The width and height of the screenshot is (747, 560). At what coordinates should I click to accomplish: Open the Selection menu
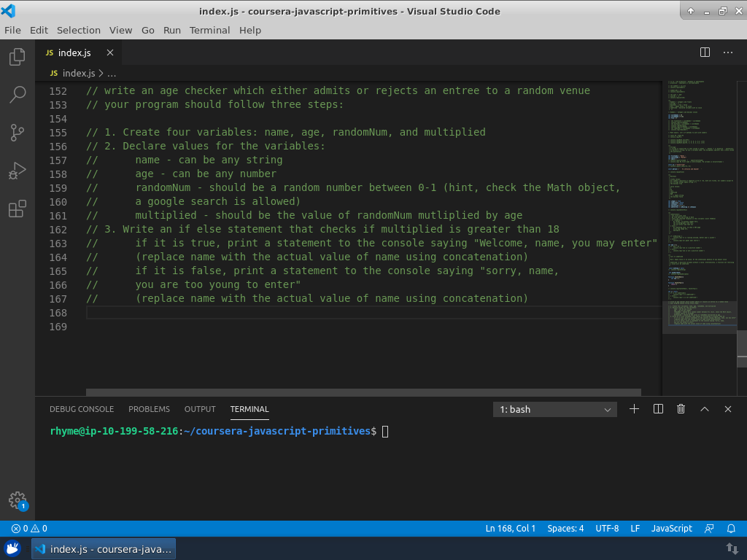coord(79,30)
